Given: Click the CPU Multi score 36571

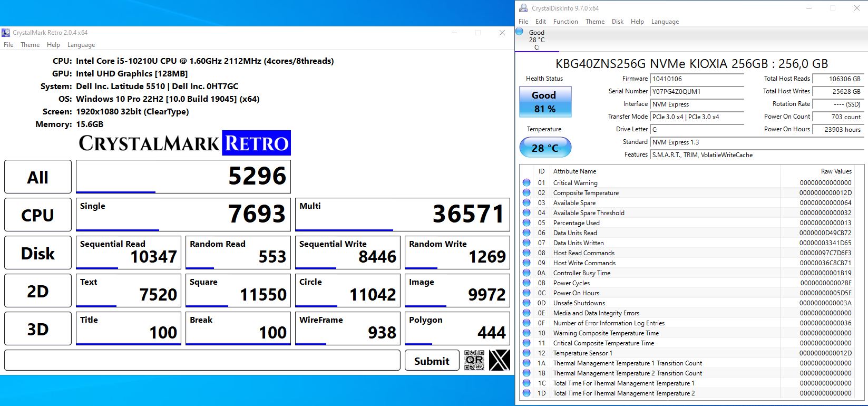Looking at the screenshot, I should [403, 215].
